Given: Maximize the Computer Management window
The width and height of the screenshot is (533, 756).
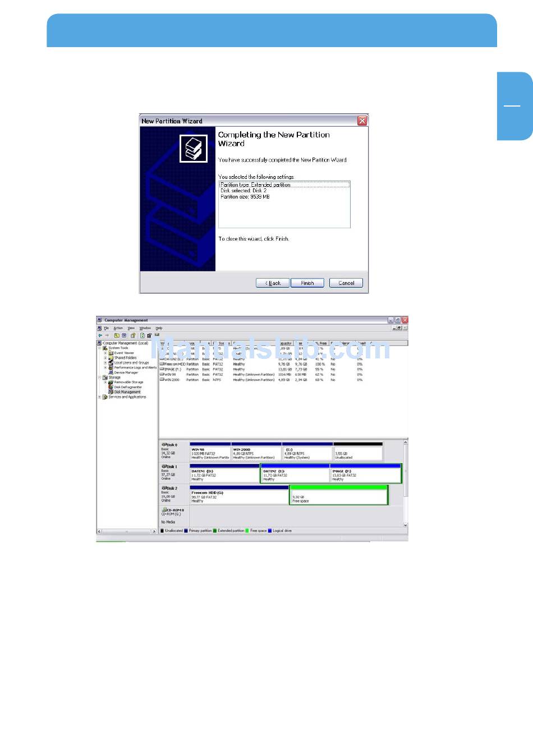Looking at the screenshot, I should coord(398,320).
